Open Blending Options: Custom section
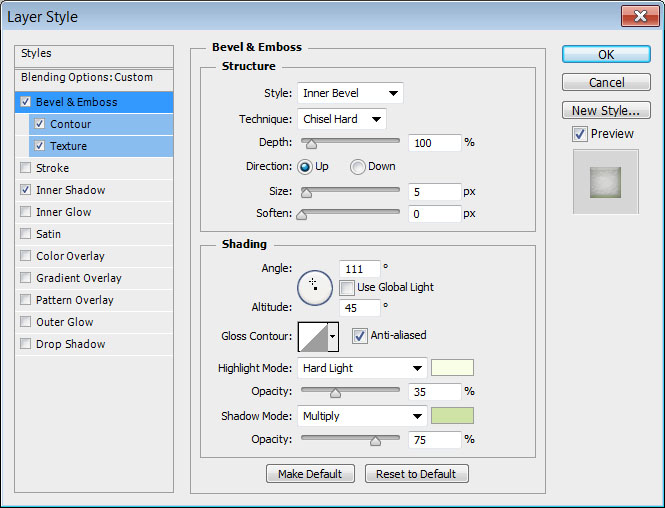This screenshot has width=665, height=508. (87, 77)
